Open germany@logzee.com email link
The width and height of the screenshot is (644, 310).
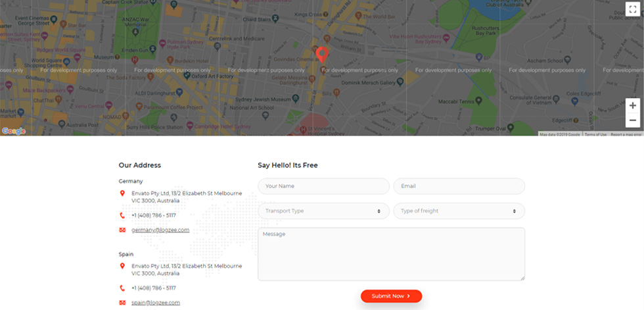160,230
